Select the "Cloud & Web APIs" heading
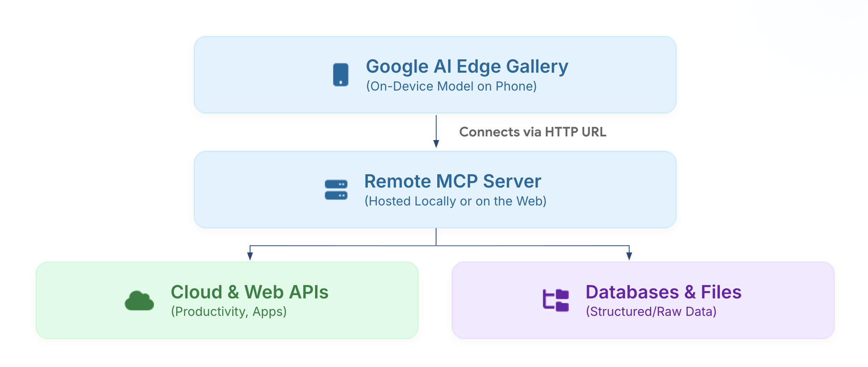The image size is (868, 367). pos(250,292)
